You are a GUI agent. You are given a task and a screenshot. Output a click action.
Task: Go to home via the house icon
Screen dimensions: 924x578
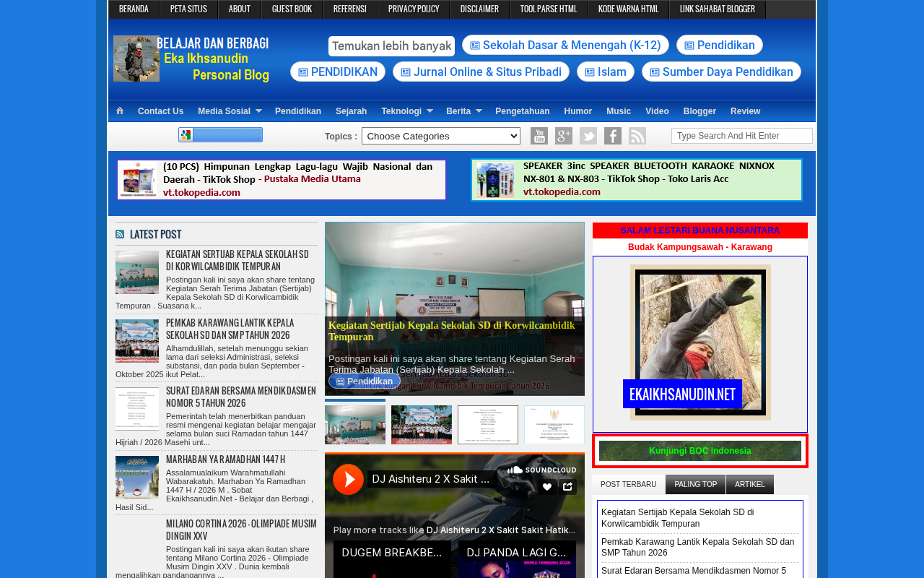point(120,111)
